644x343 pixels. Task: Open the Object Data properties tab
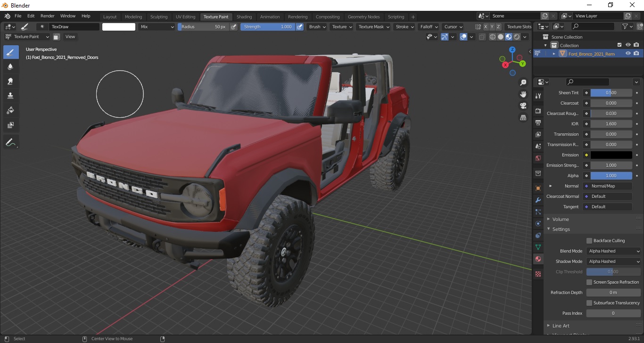(538, 247)
